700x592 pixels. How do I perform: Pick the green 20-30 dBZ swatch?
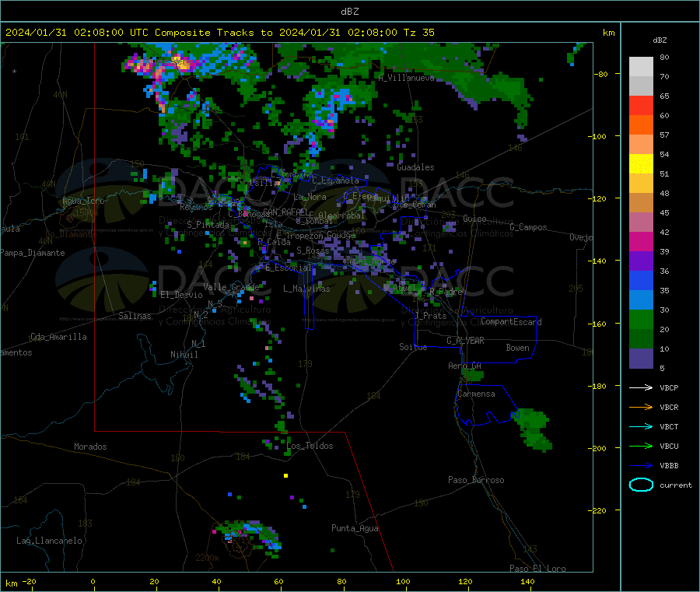641,319
